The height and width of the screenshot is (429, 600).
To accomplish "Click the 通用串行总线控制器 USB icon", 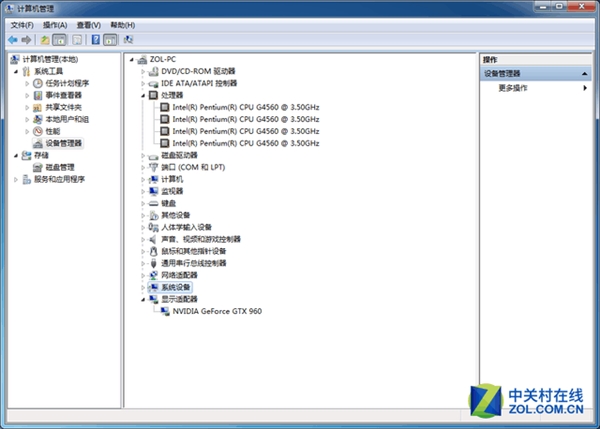I will [x=153, y=263].
